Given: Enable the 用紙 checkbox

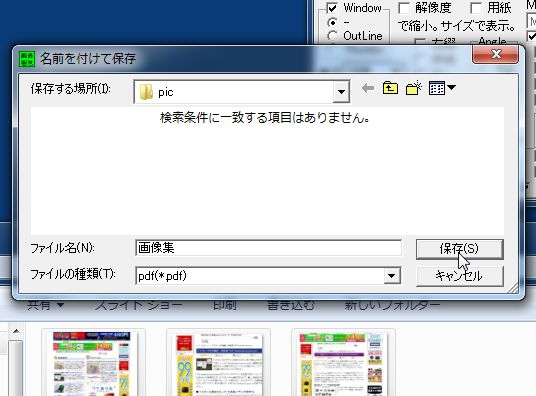Looking at the screenshot, I should pyautogui.click(x=476, y=8).
